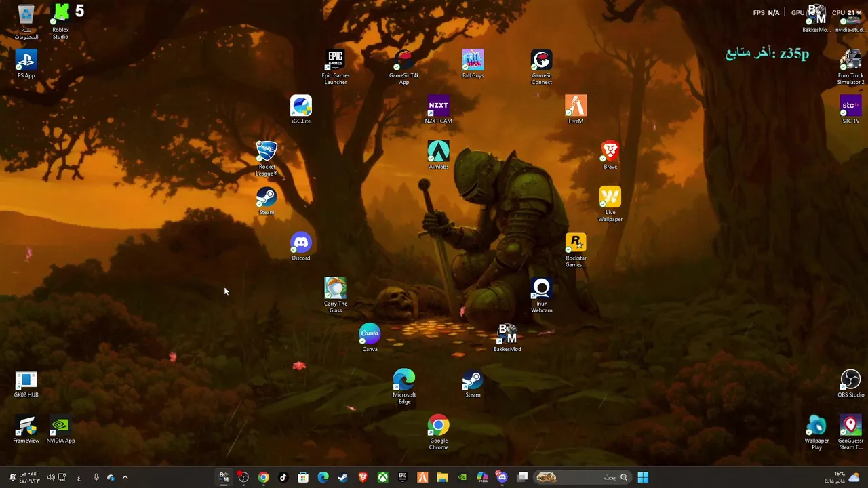Open the Recycle Bin desktop icon

click(26, 22)
